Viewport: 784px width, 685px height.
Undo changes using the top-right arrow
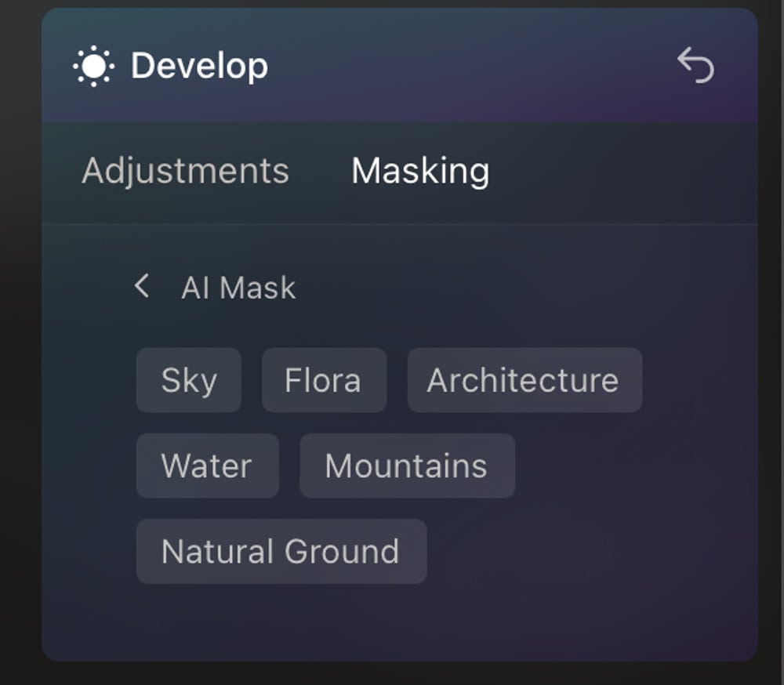[x=695, y=65]
